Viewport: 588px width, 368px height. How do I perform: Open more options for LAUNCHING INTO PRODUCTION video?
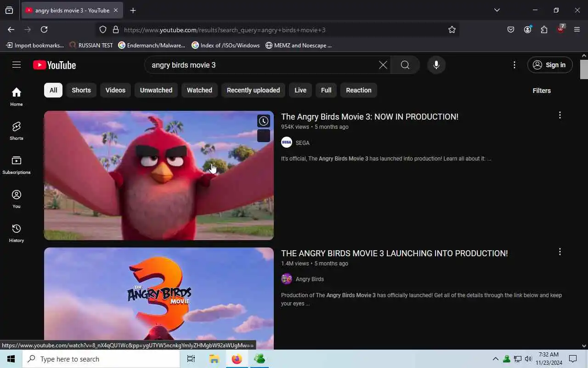pyautogui.click(x=560, y=252)
